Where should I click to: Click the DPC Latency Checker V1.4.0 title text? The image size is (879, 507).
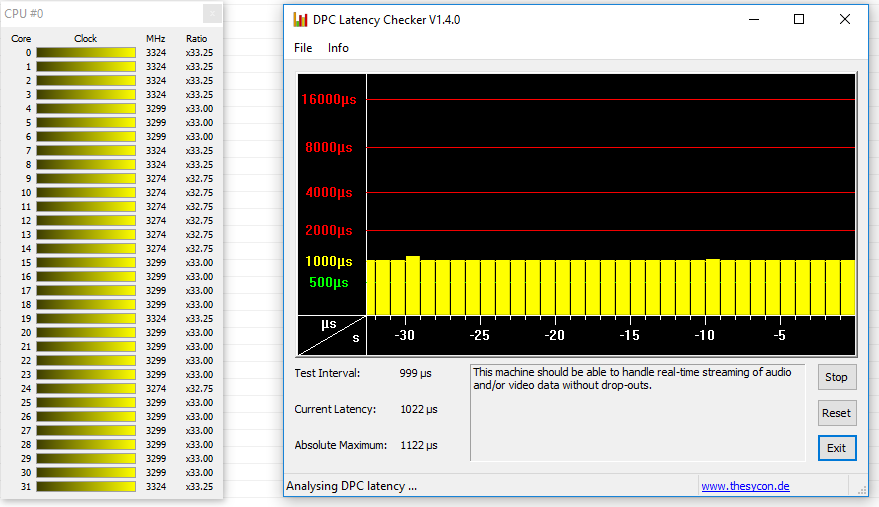point(386,20)
